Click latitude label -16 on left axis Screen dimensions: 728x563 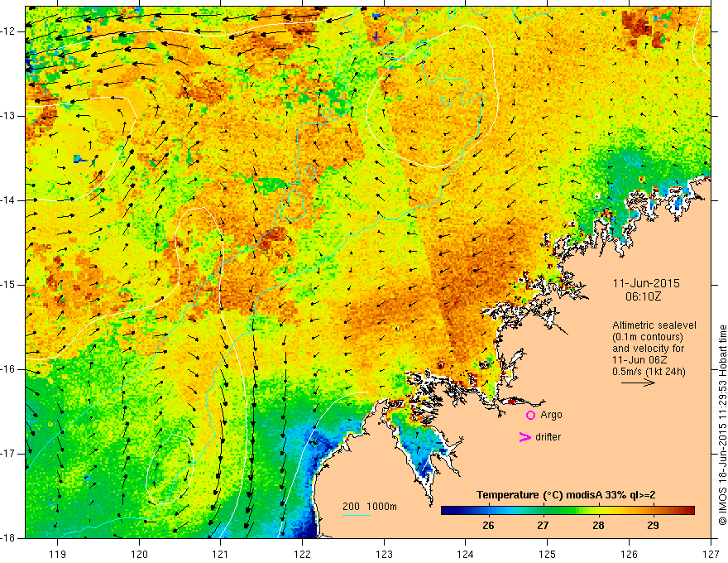pos(9,369)
